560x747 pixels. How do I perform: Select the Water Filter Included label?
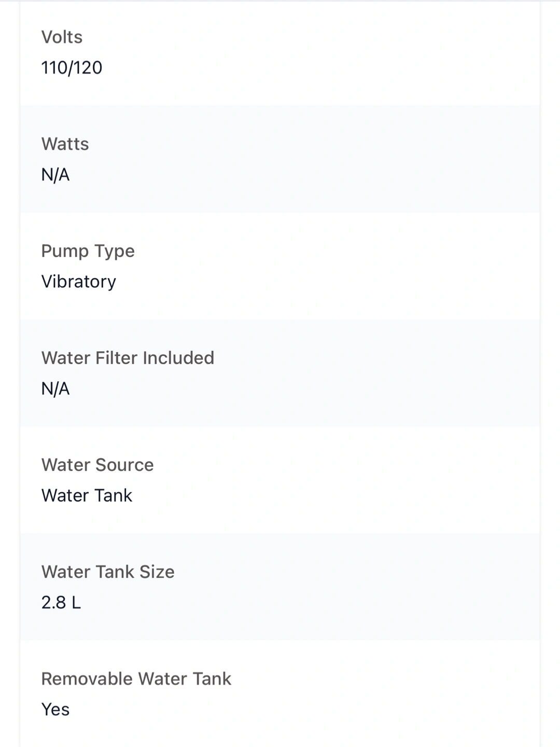(x=128, y=358)
